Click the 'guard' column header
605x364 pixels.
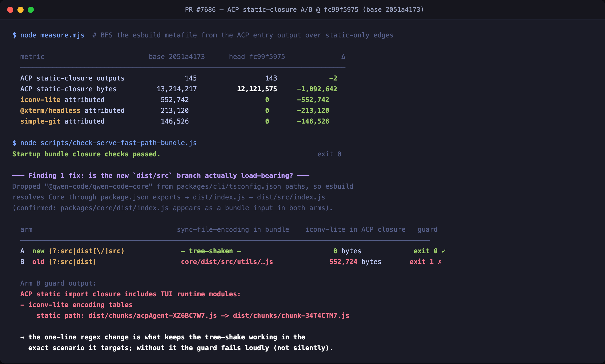click(x=428, y=229)
